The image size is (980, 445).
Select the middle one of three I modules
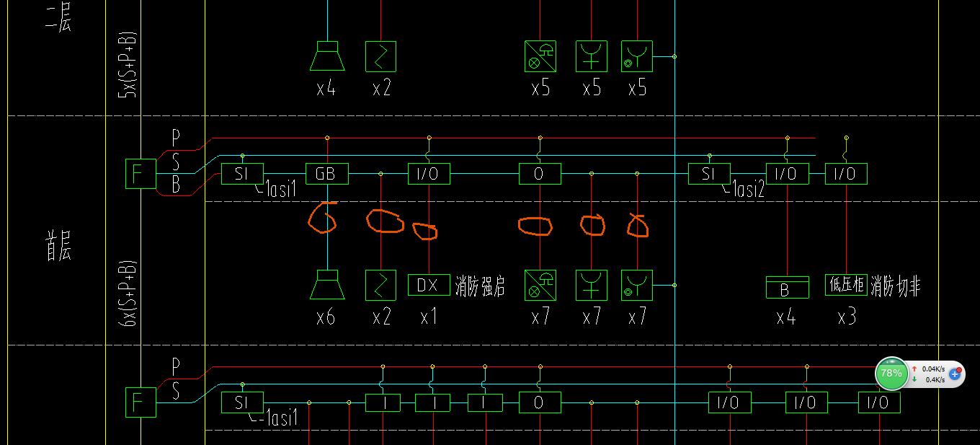[434, 402]
